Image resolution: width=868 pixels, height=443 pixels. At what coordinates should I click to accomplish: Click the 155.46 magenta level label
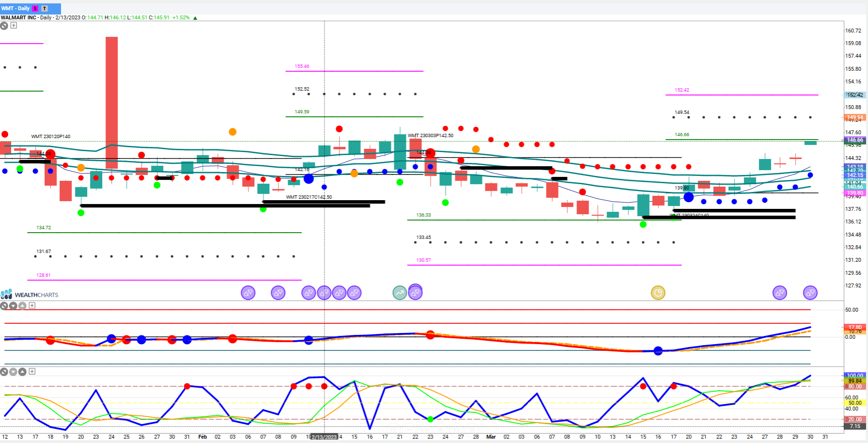(302, 66)
